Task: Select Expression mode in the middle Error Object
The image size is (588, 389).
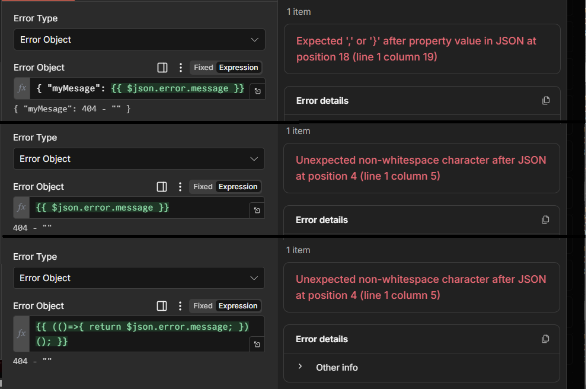Action: click(x=238, y=187)
